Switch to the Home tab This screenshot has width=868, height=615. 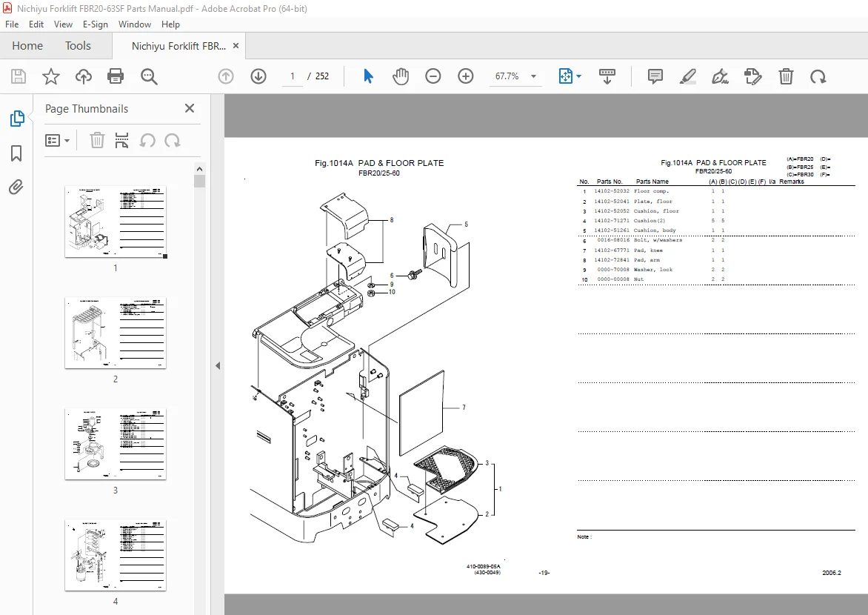[x=27, y=45]
